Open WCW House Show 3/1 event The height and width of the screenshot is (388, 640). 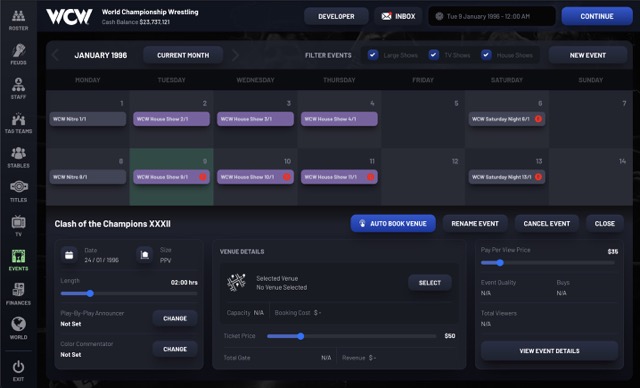pos(255,119)
